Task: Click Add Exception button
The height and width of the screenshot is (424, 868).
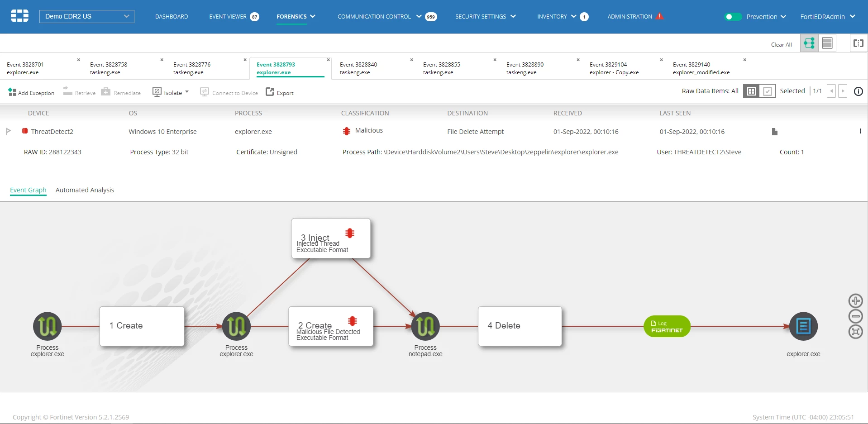Action: click(31, 92)
